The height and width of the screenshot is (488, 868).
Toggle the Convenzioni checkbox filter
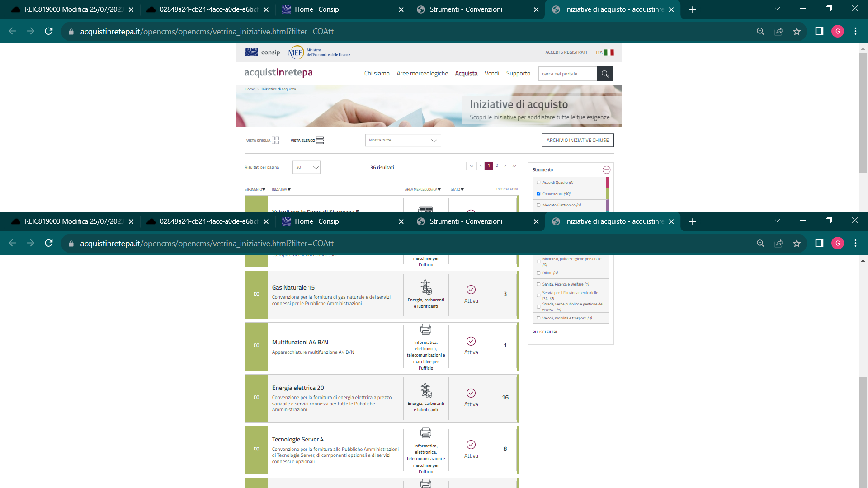click(x=538, y=194)
